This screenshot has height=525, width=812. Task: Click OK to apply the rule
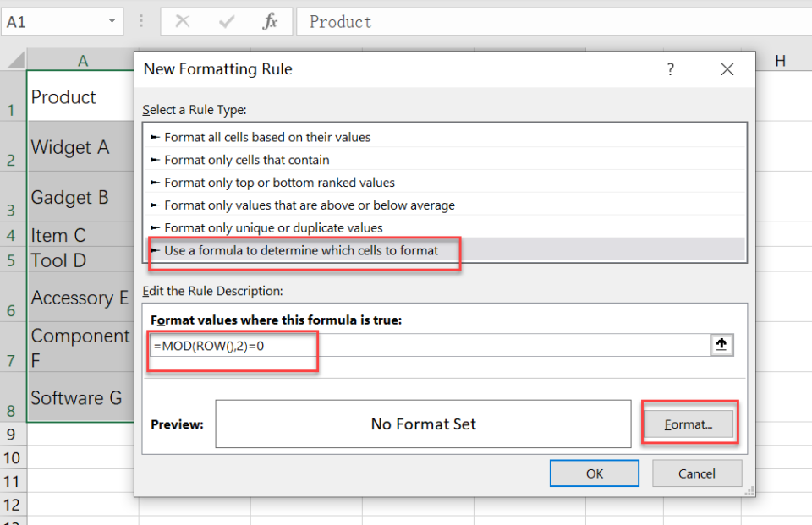click(594, 473)
